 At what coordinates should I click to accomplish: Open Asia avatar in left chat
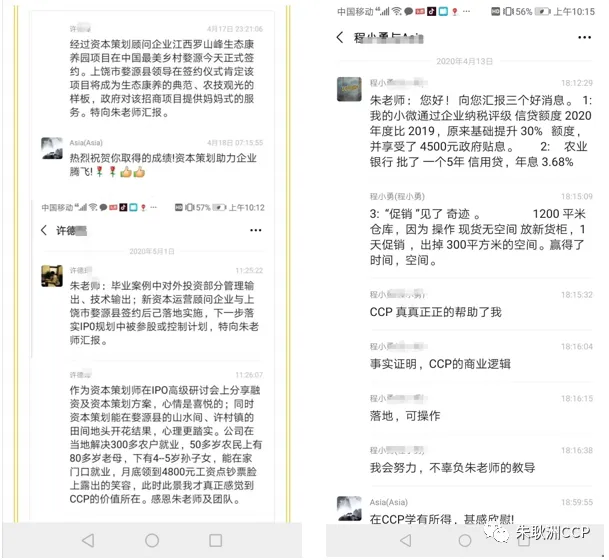point(52,148)
